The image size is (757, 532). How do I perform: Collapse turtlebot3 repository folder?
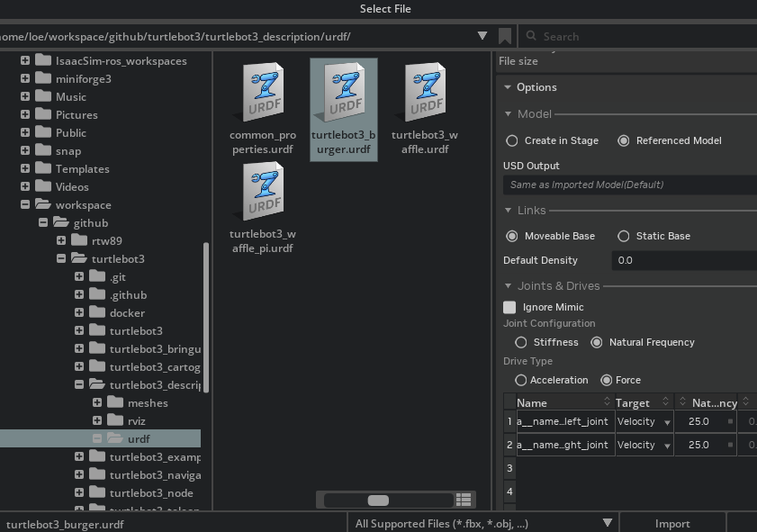[61, 258]
